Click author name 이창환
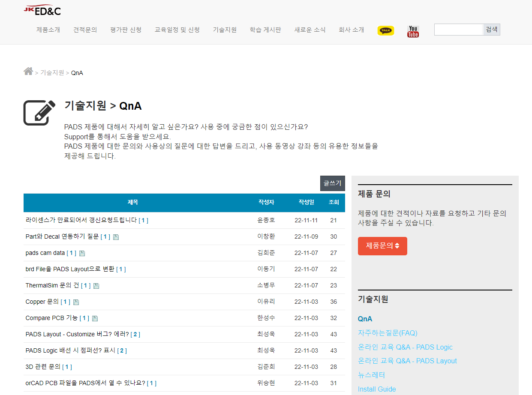The height and width of the screenshot is (395, 532). click(x=266, y=236)
